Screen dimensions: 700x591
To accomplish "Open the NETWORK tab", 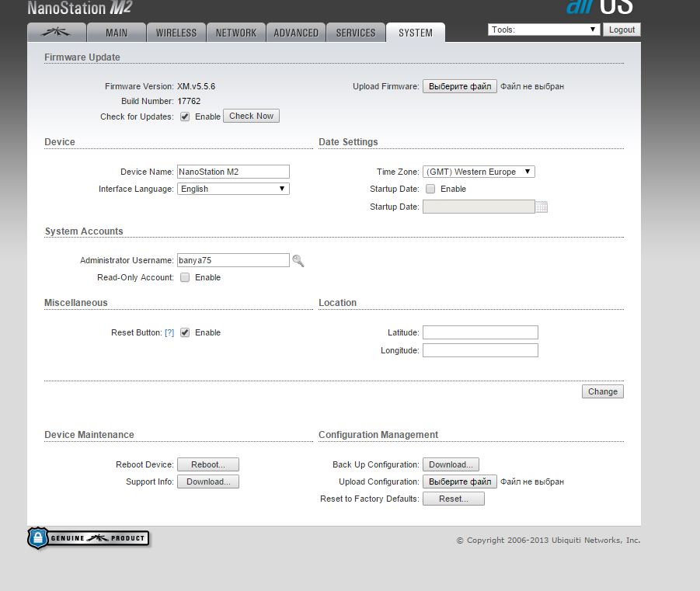I will (236, 32).
